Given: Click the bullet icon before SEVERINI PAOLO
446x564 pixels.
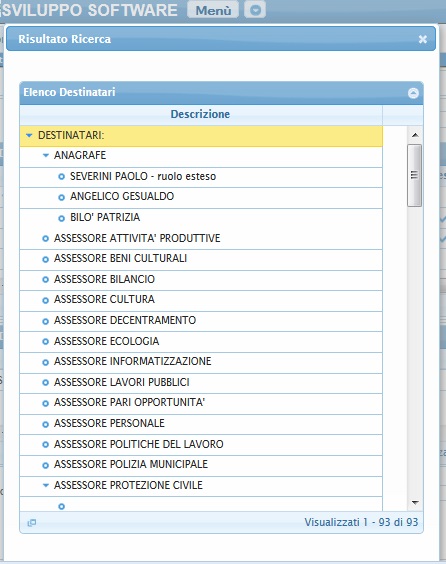Looking at the screenshot, I should [x=62, y=177].
